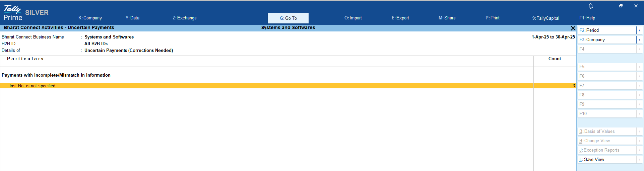Image resolution: width=644 pixels, height=171 pixels.
Task: Expand the F3 Company arrow
Action: 639,40
